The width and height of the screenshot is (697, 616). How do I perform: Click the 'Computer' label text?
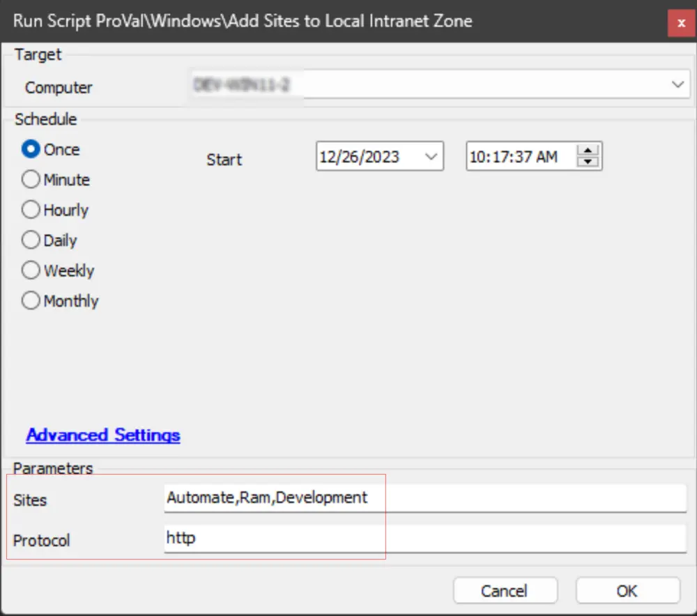[x=59, y=88]
